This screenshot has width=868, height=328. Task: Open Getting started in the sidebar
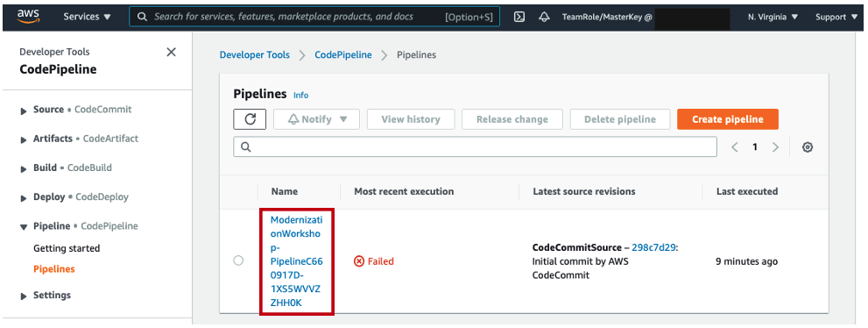coord(67,248)
